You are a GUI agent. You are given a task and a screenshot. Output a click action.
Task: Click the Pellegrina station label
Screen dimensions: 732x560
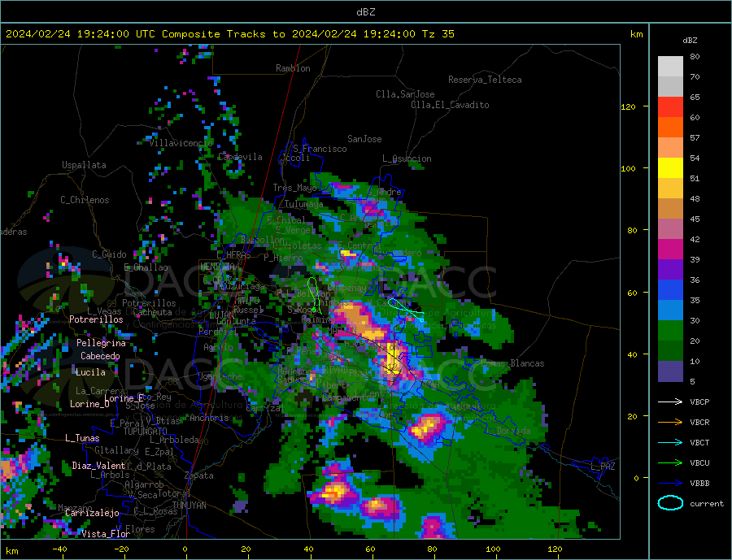[101, 343]
